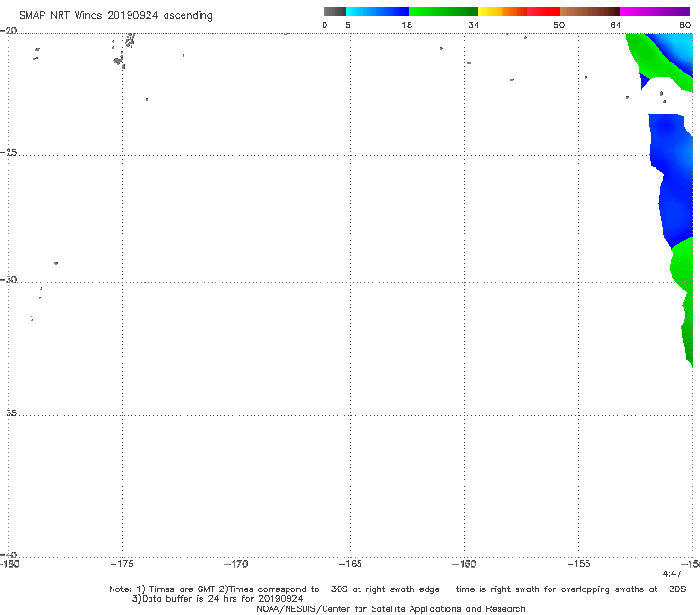The height and width of the screenshot is (615, 700).
Task: Click the latitude label '-20'
Action: [x=9, y=30]
